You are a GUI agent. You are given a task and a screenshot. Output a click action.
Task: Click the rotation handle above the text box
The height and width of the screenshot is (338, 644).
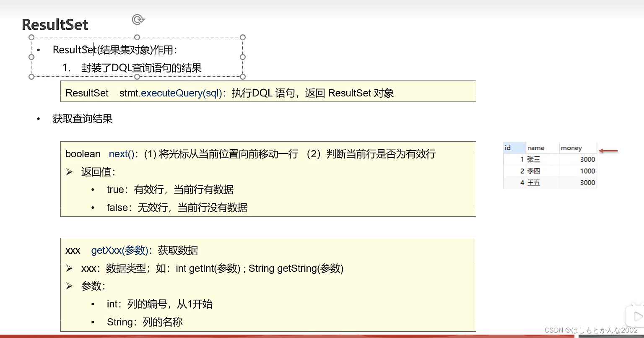point(138,19)
